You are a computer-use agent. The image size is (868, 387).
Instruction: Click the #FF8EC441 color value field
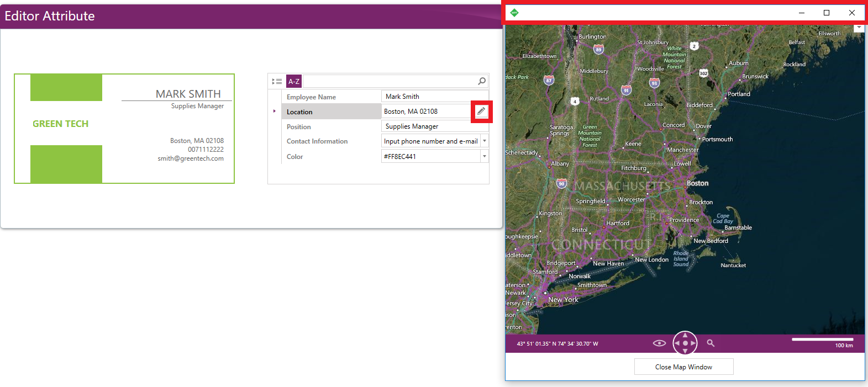click(431, 156)
